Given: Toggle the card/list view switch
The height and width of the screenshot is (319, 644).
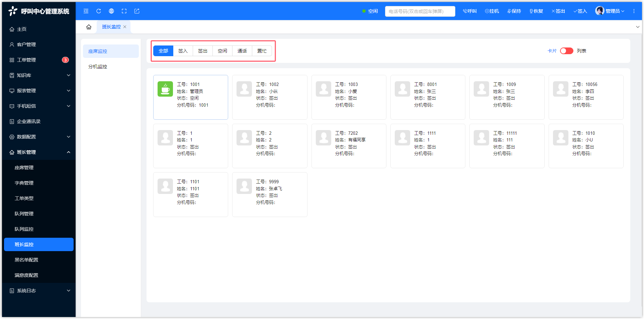Looking at the screenshot, I should point(566,51).
